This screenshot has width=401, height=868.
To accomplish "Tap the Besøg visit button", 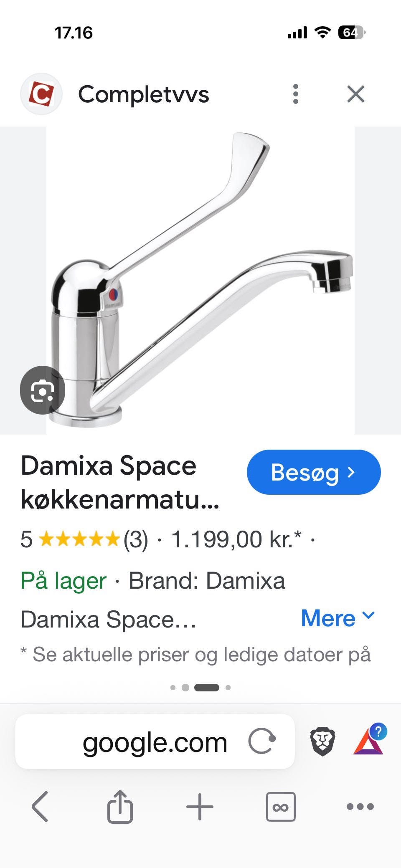I will (314, 472).
